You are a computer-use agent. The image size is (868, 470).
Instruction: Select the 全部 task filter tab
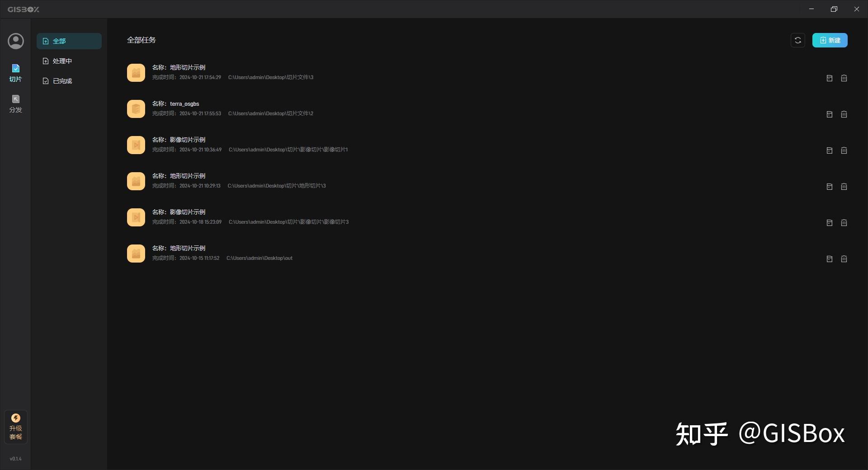pos(69,41)
